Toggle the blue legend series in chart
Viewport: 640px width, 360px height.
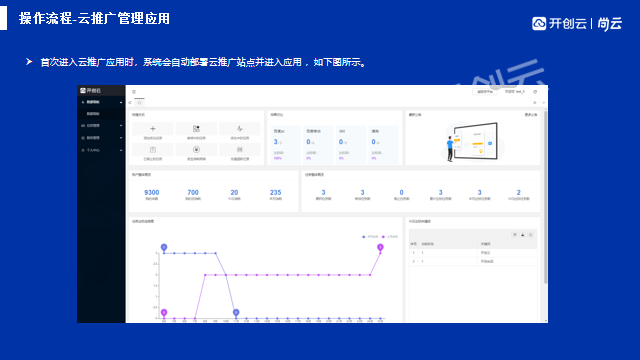click(x=370, y=237)
